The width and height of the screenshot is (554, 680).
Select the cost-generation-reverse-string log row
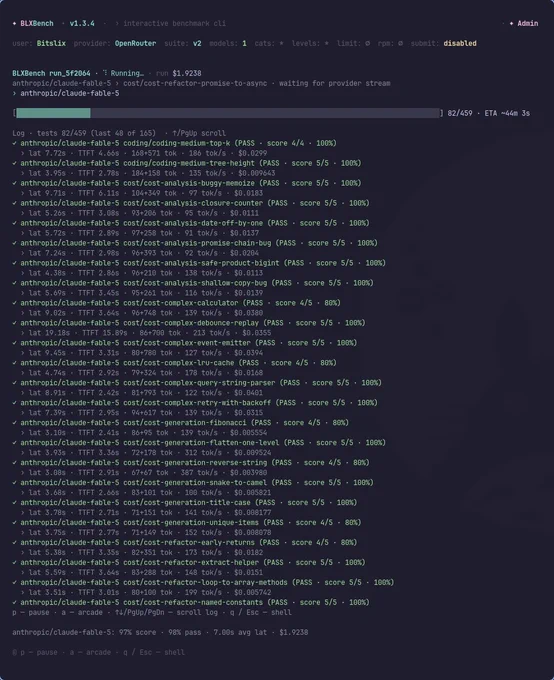pyautogui.click(x=191, y=462)
